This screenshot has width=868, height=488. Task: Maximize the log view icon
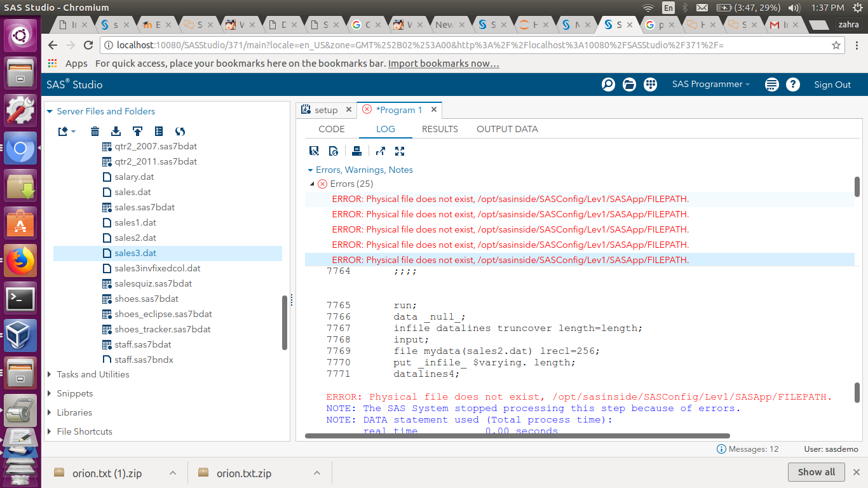pos(400,151)
